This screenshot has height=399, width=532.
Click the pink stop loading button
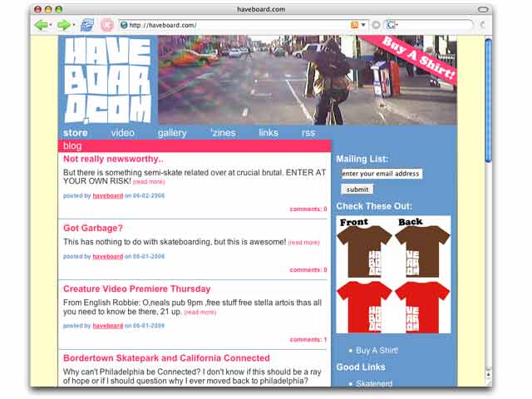[107, 25]
